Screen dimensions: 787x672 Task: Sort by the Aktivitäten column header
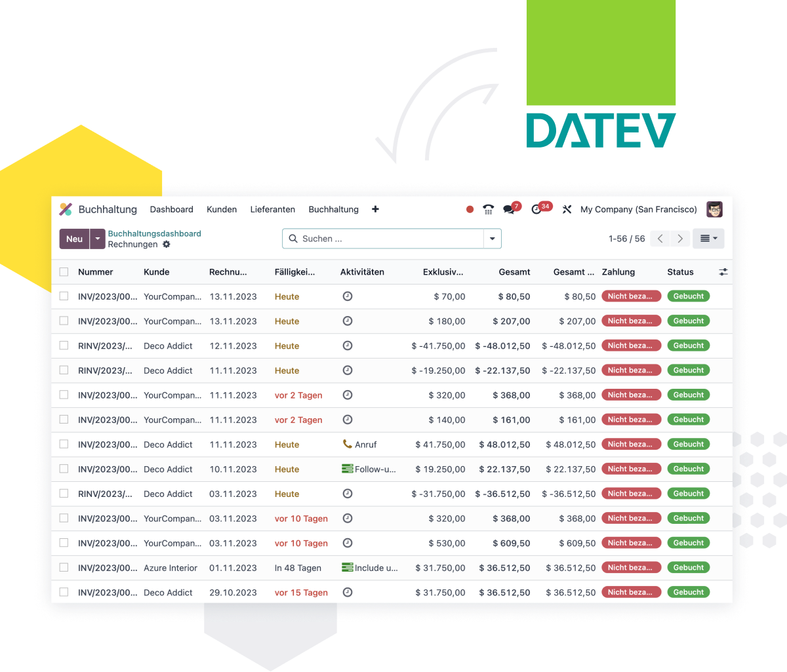[x=362, y=272]
